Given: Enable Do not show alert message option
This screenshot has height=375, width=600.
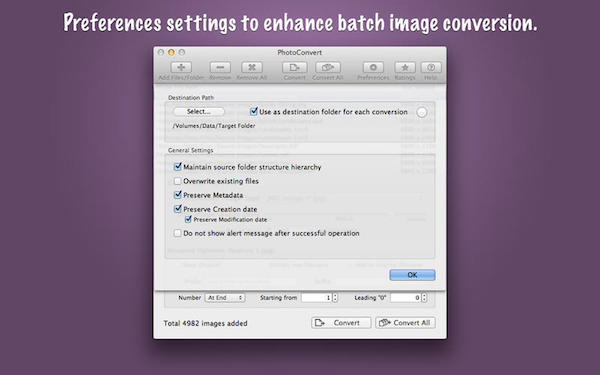Looking at the screenshot, I should (178, 233).
